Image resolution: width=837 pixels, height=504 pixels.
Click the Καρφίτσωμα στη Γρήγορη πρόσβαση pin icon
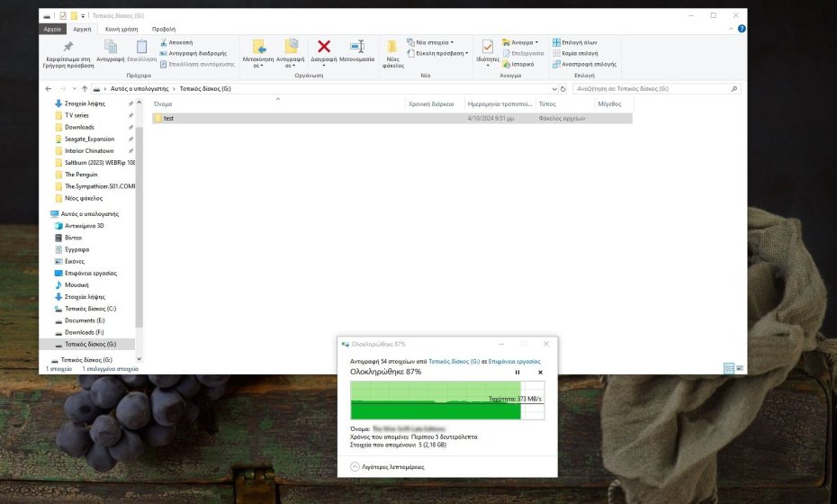(68, 47)
